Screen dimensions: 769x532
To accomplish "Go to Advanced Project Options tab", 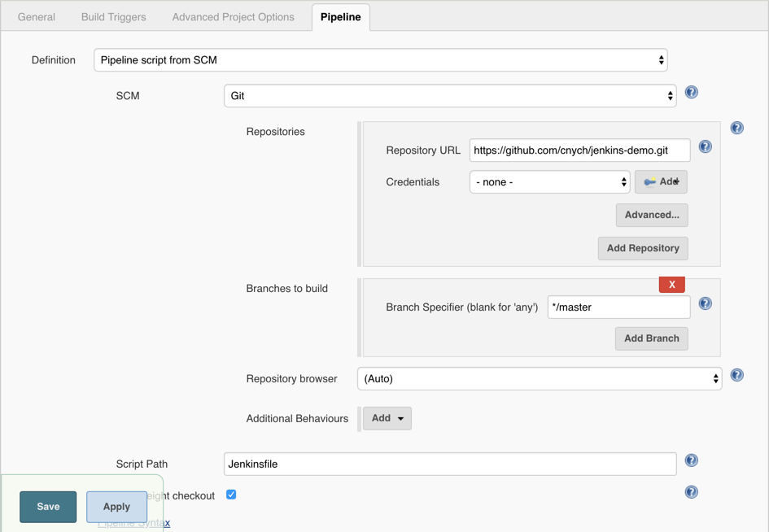I will click(234, 17).
